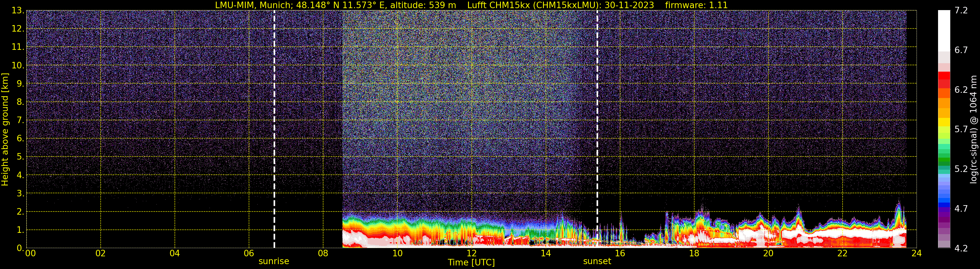Click the plot title 'LMU-MIM, Munich'
The image size is (980, 269).
coord(254,5)
